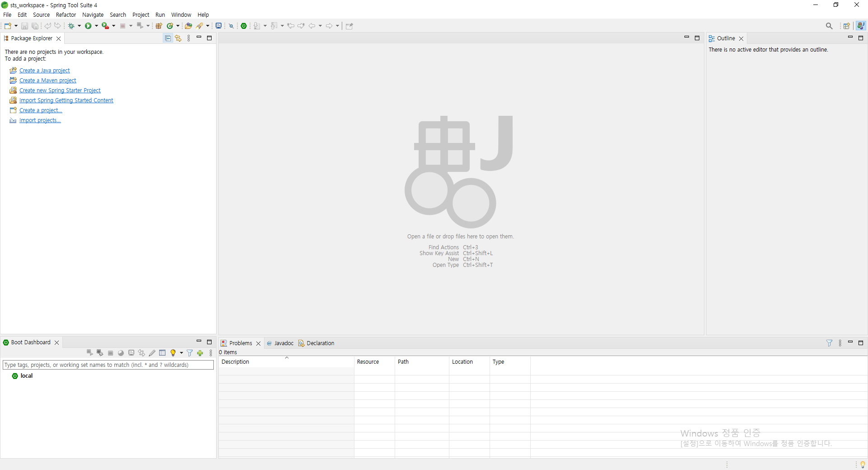Maximize the Package Explorer view
868x470 pixels.
(209, 38)
